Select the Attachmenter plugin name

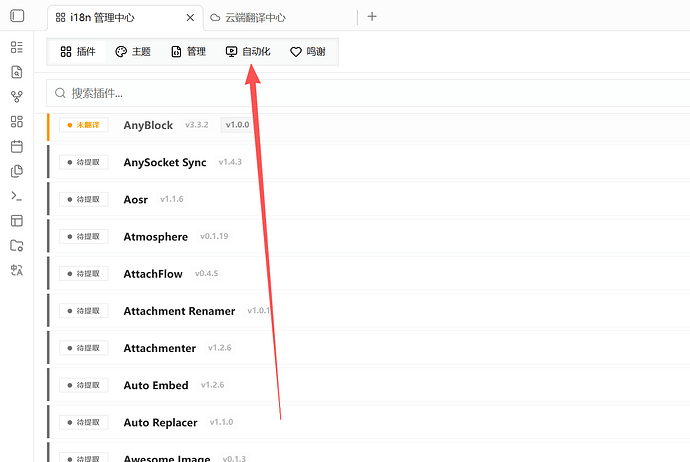(160, 348)
